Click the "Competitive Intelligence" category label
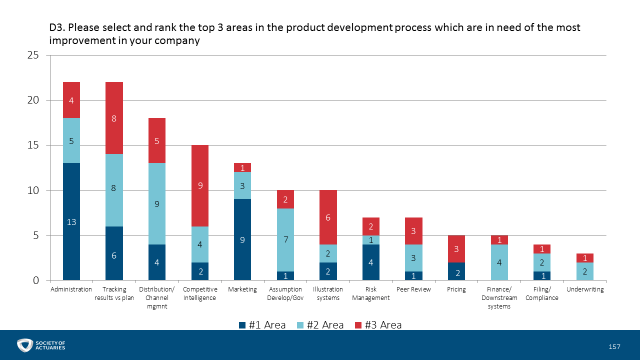The height and width of the screenshot is (360, 640). [x=200, y=293]
